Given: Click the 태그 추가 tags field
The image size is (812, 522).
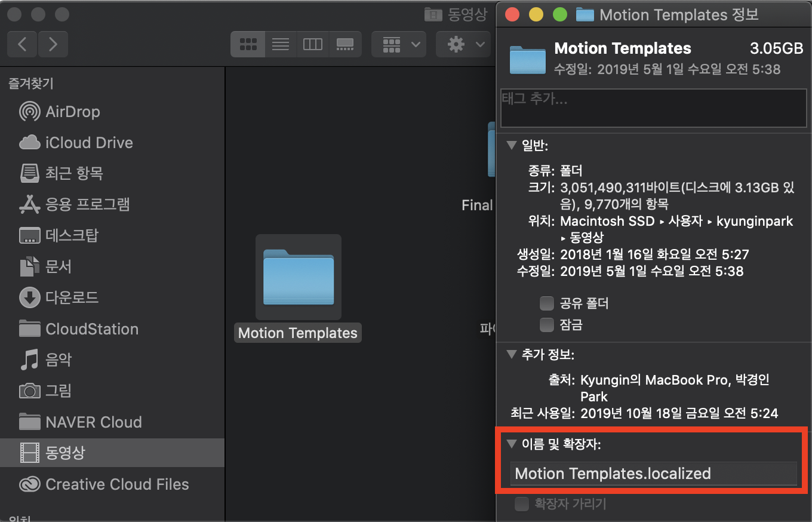Looking at the screenshot, I should pos(653,108).
